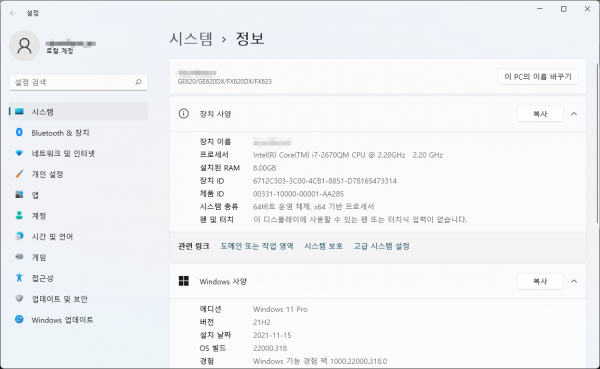Screen dimensions: 600x369
Task: Click the 장치 ID value text
Action: tap(324, 181)
